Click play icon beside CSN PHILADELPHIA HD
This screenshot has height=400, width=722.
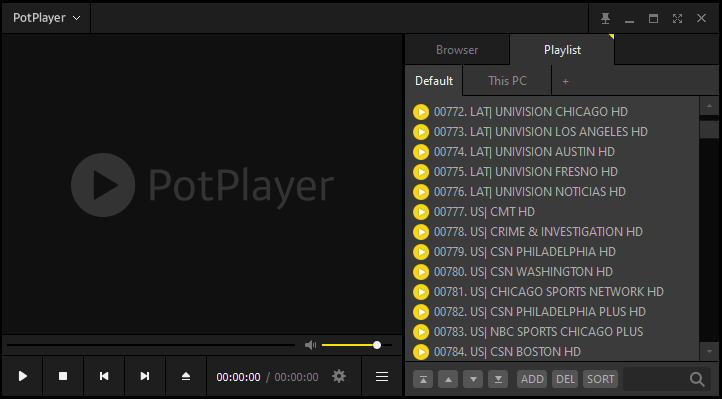point(421,252)
